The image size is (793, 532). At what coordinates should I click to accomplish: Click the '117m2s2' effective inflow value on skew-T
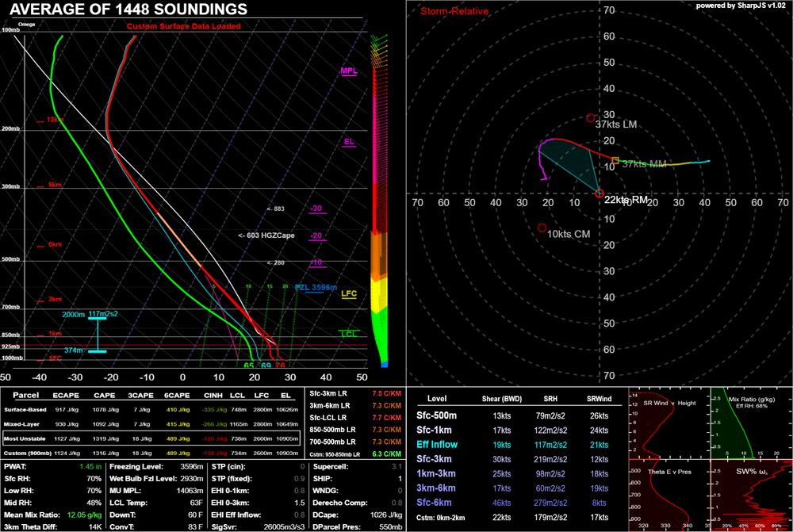103,314
